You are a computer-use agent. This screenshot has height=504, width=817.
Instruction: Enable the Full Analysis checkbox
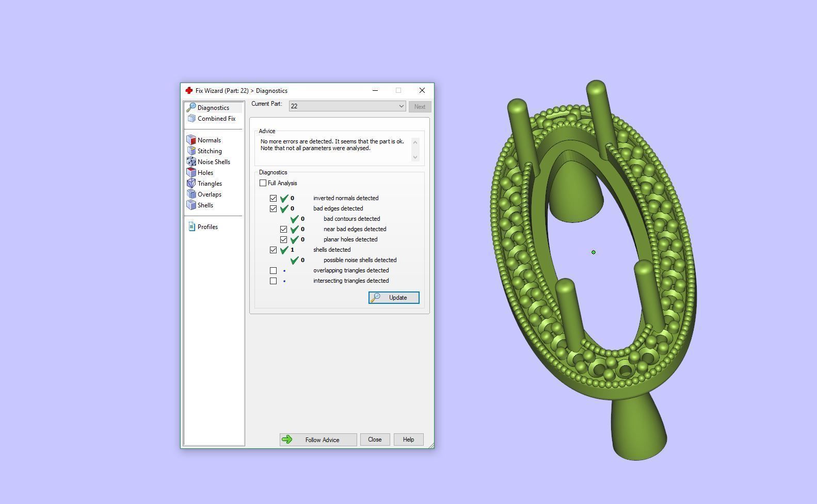(x=263, y=183)
